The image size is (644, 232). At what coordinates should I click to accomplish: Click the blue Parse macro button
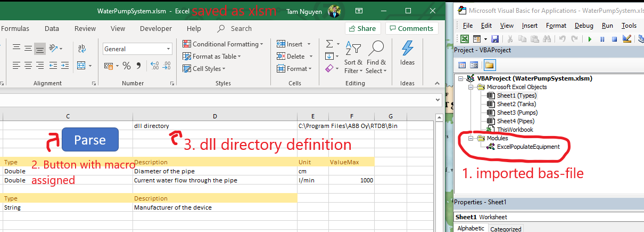click(90, 140)
